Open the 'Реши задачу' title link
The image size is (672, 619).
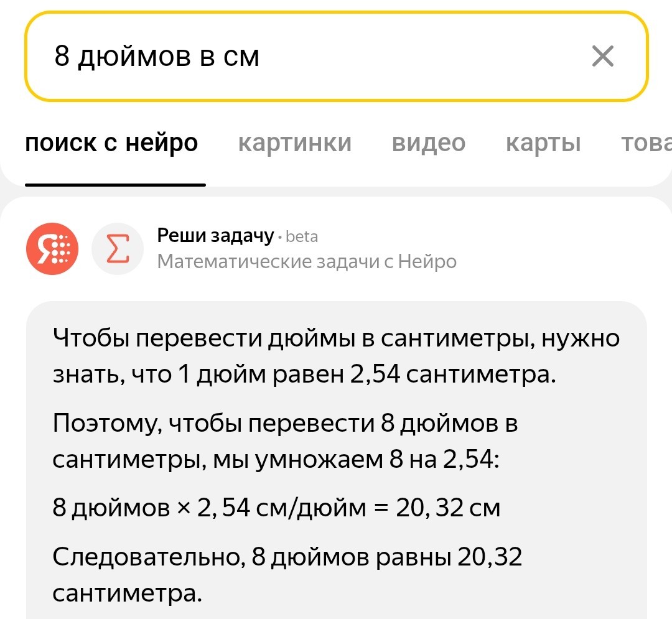click(x=215, y=236)
